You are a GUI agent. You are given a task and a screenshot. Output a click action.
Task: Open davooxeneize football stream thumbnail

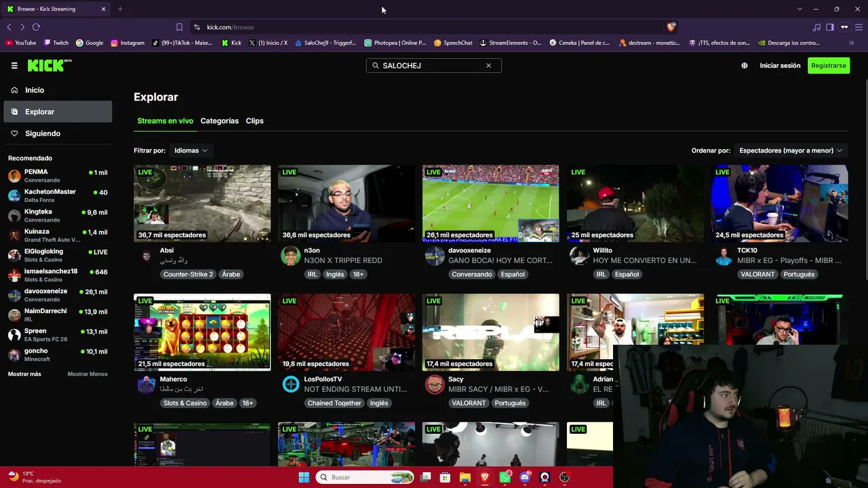(491, 203)
